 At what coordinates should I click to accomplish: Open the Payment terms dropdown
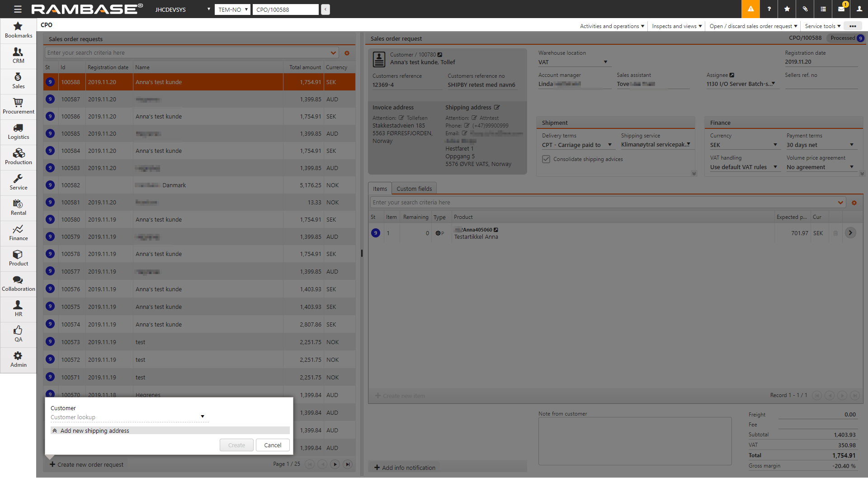(x=851, y=145)
